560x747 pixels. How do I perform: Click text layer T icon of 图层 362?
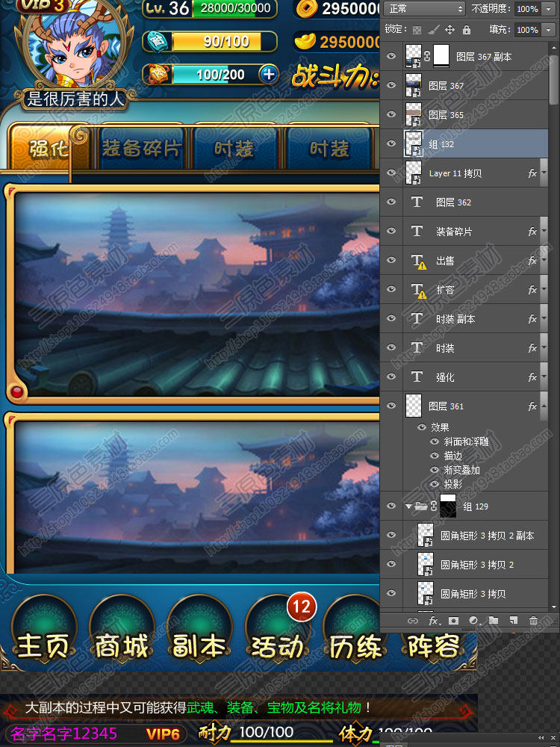[417, 202]
